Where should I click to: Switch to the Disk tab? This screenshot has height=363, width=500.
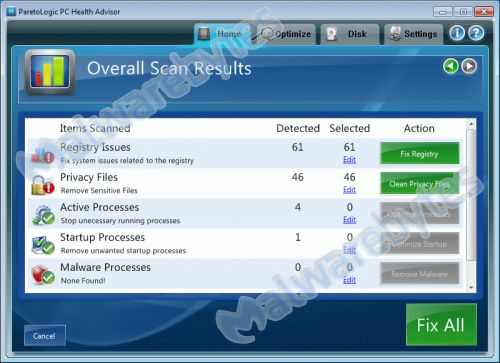click(350, 34)
